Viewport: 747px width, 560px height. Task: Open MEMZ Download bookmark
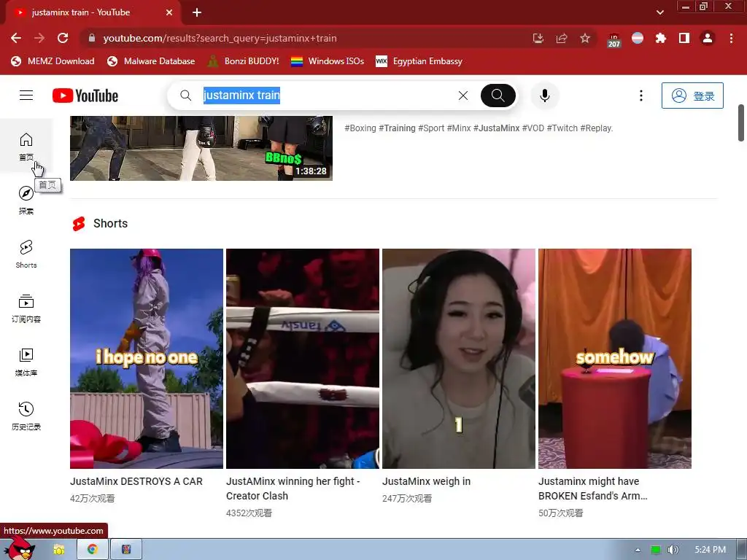[x=53, y=61]
